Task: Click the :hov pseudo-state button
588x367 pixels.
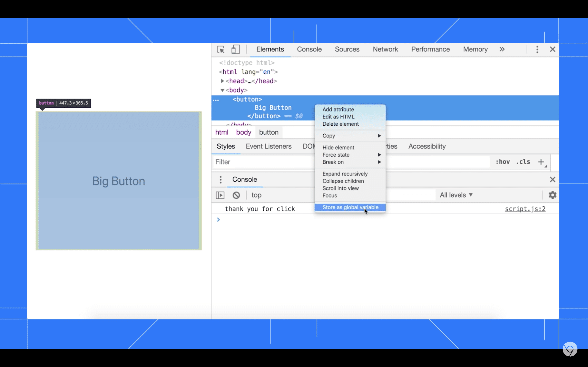Action: point(502,162)
